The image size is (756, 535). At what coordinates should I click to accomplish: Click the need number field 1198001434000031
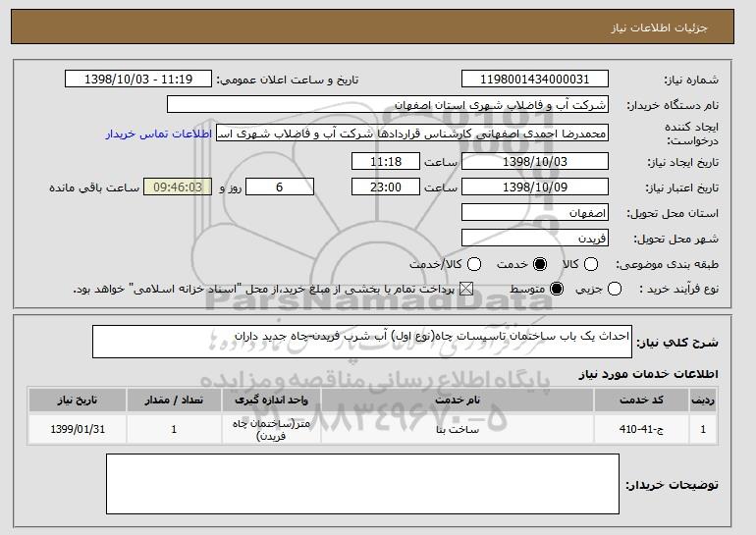click(x=535, y=80)
